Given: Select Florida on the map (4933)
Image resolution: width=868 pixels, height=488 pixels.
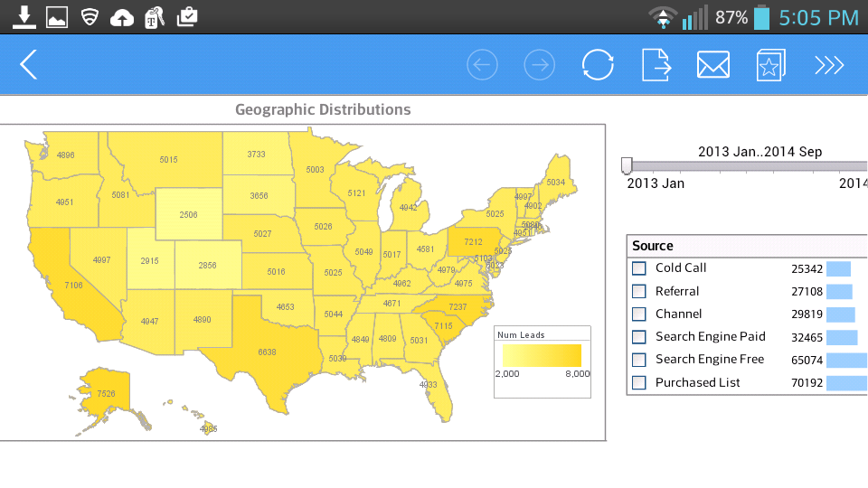Looking at the screenshot, I should coord(429,384).
